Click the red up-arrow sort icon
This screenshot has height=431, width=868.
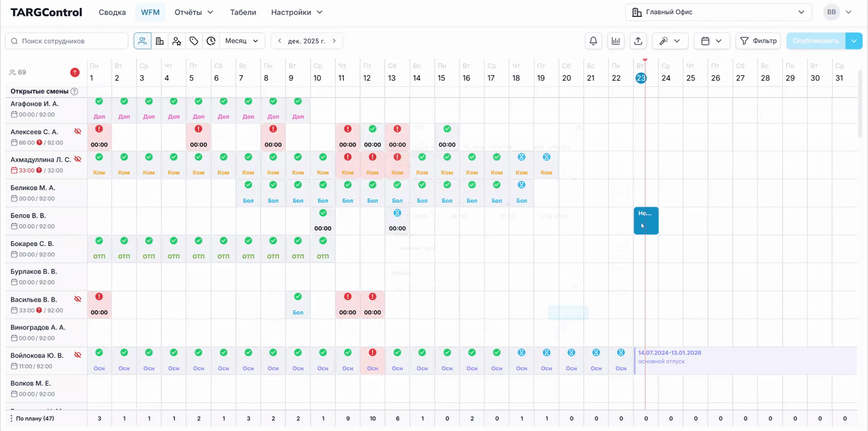[75, 73]
